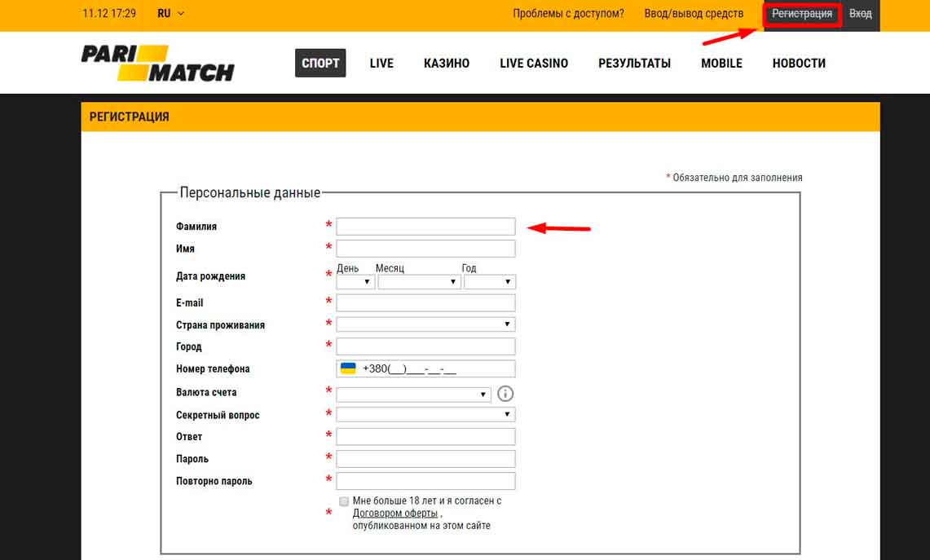The width and height of the screenshot is (930, 560).
Task: Click the Ответ input field
Action: click(x=425, y=437)
